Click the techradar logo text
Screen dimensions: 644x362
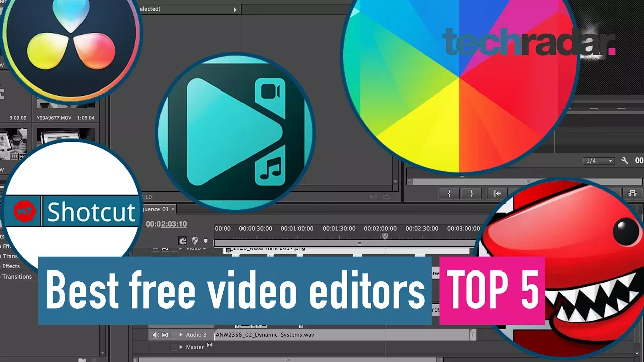coord(529,42)
